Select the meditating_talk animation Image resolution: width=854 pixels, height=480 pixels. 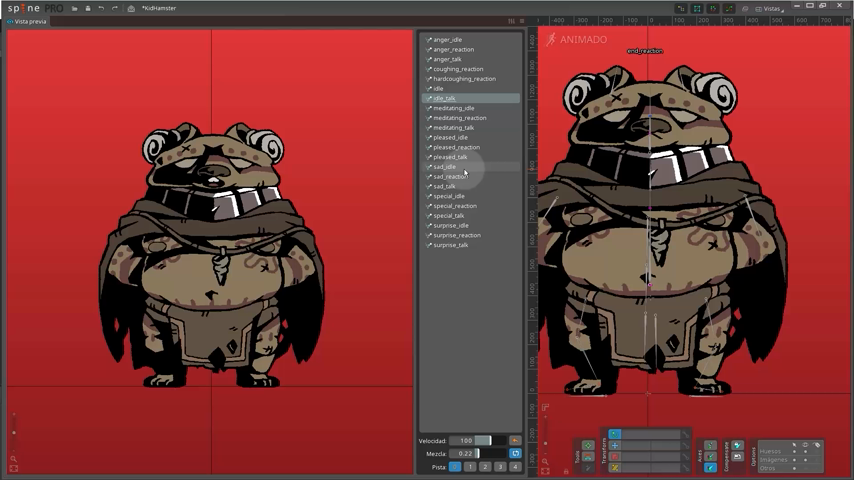pos(471,128)
